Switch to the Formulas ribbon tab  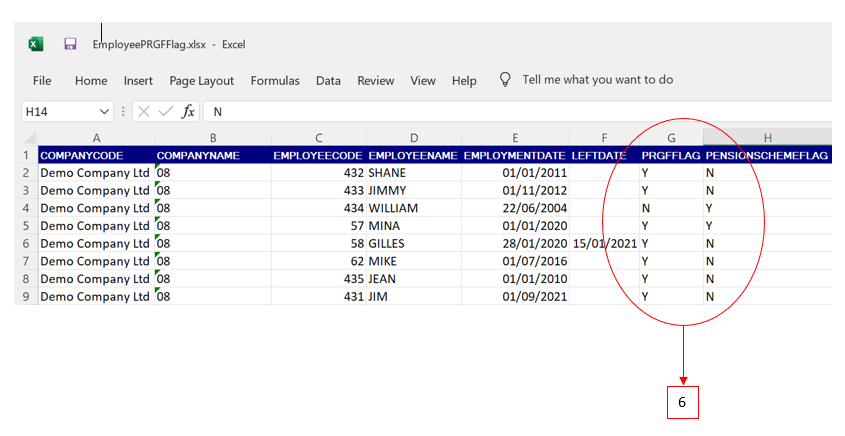275,81
